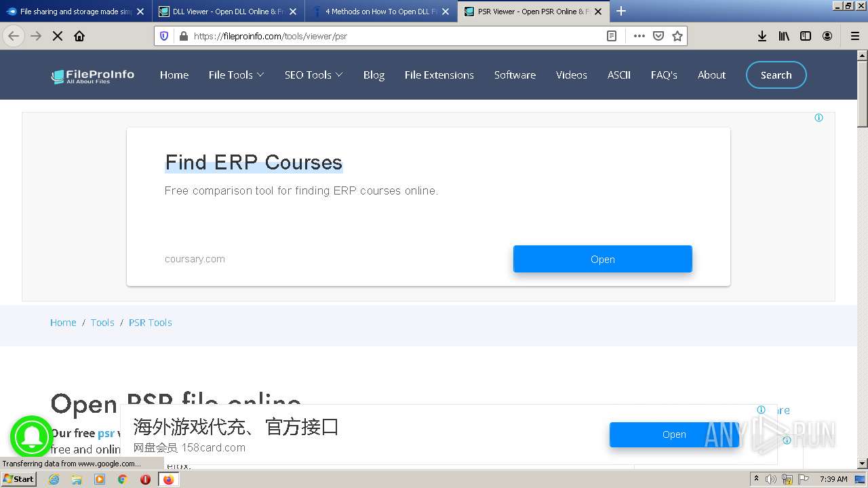
Task: Open ASCII menu item
Action: (619, 75)
